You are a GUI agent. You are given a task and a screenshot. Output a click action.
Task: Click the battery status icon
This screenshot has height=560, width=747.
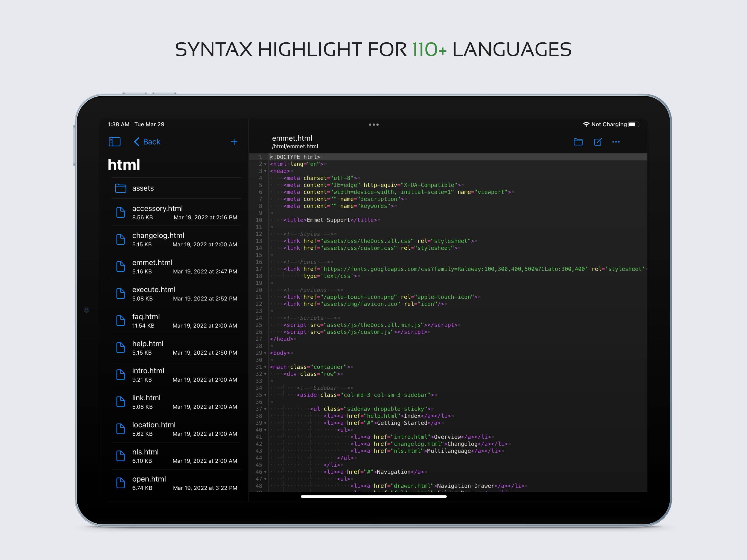coord(634,124)
